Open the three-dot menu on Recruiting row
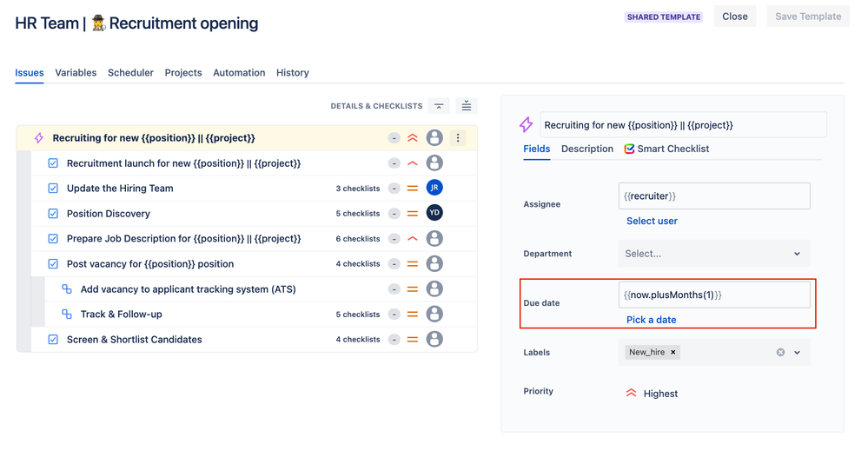This screenshot has height=464, width=868. [458, 138]
